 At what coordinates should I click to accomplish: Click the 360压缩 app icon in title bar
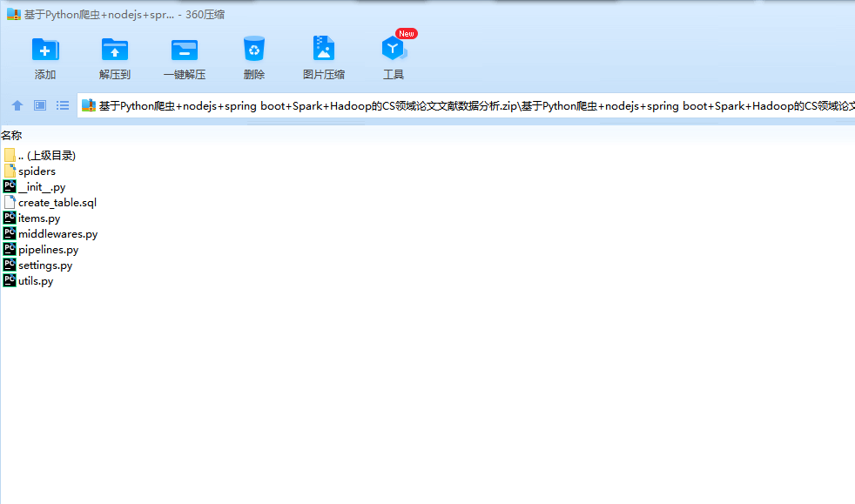coord(14,15)
